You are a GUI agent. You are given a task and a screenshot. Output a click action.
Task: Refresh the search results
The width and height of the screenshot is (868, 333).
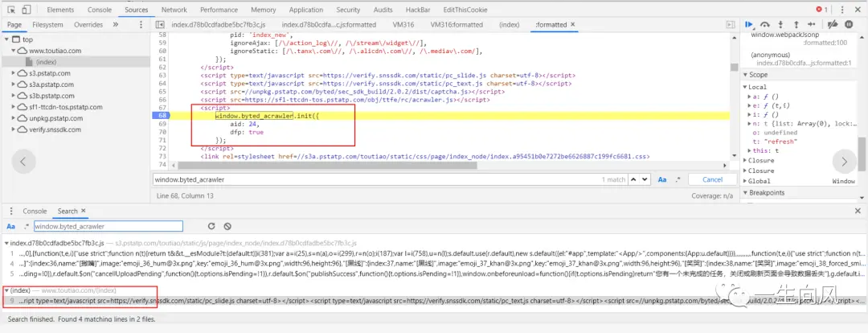(x=211, y=226)
